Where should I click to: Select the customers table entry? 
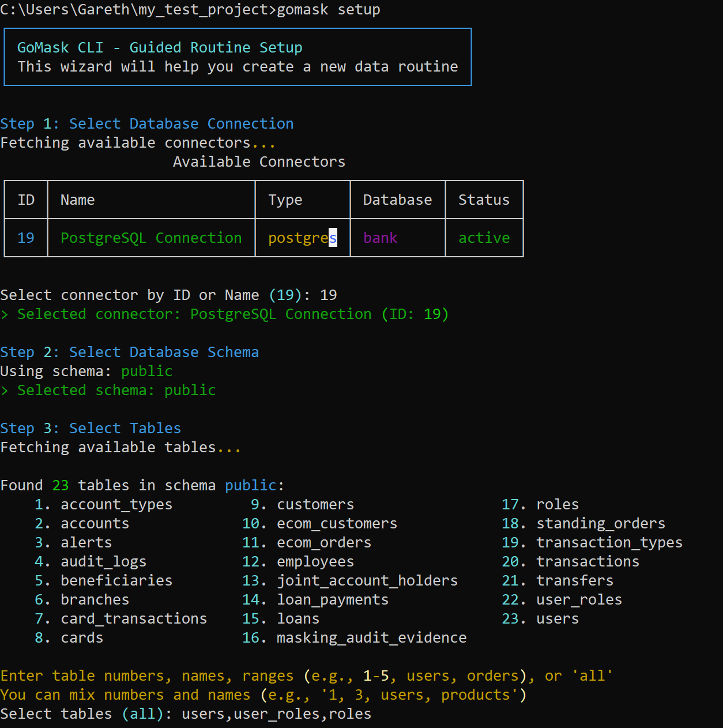coord(315,504)
